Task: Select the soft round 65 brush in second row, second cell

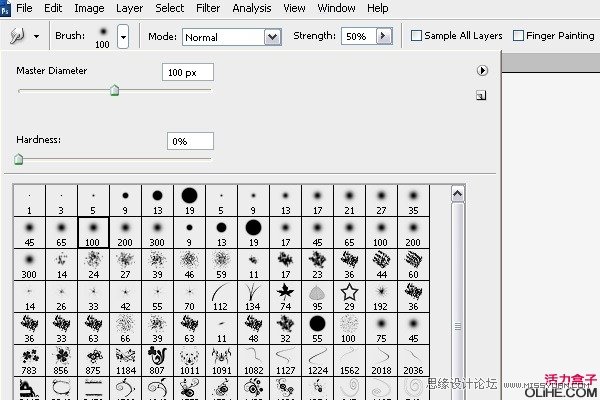Action: pos(61,233)
